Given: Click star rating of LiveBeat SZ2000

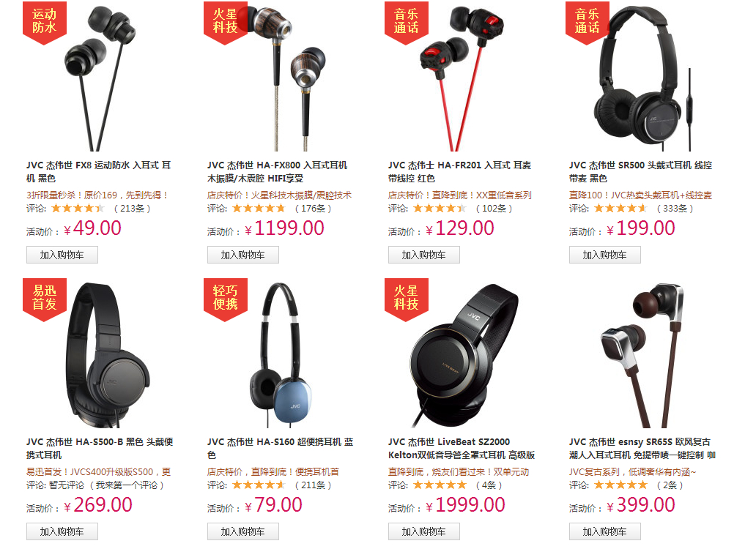Looking at the screenshot, I should point(440,485).
